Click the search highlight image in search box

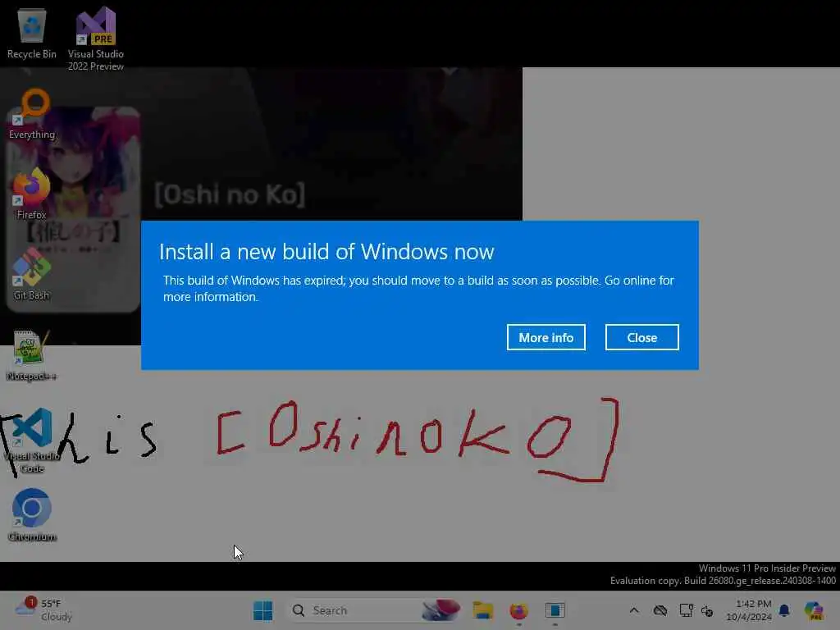441,610
